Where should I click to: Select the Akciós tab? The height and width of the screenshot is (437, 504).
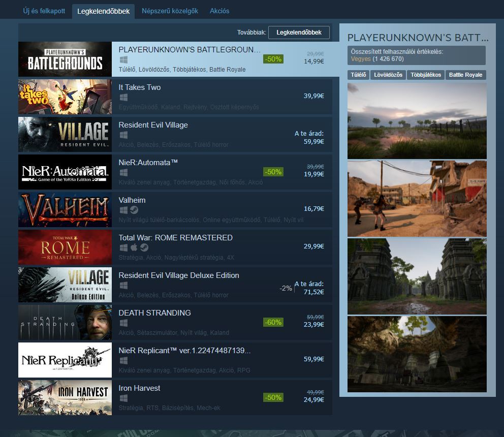pos(219,11)
